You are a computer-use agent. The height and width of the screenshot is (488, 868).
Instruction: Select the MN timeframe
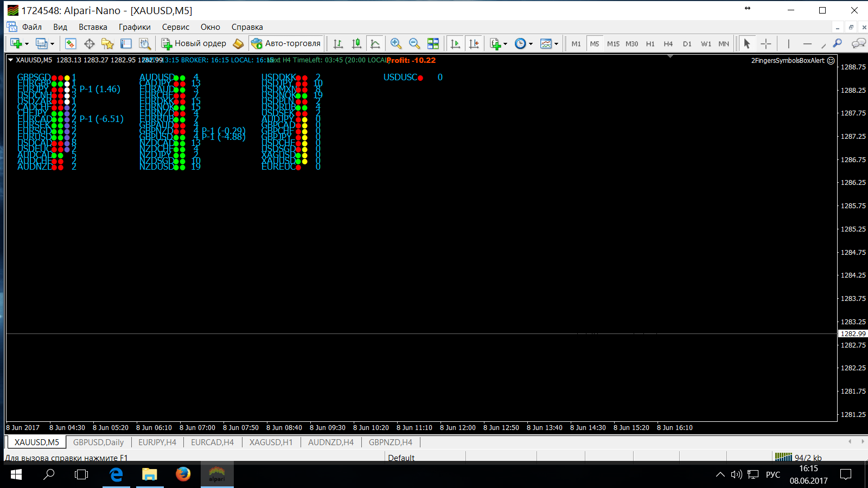724,44
